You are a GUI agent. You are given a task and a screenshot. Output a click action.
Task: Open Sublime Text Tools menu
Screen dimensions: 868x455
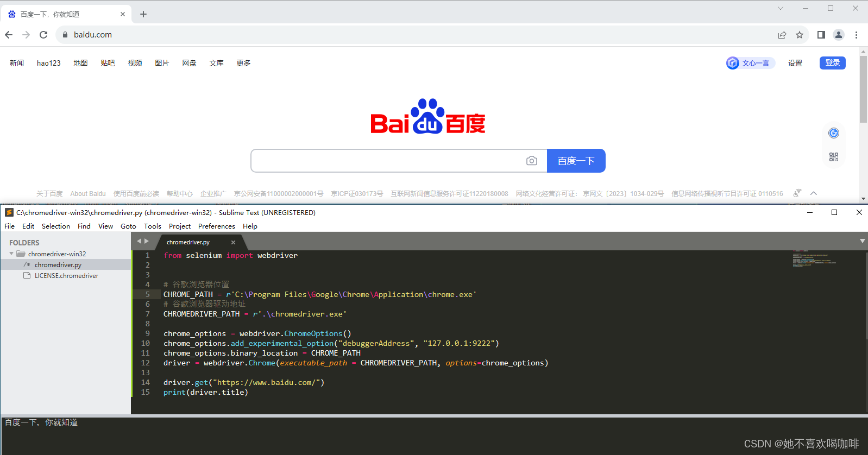tap(153, 226)
